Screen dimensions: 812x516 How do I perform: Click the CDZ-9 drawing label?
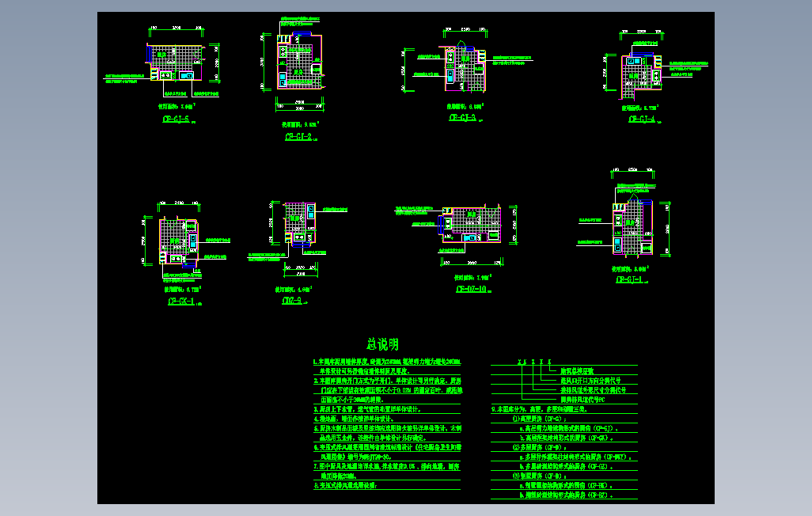pos(291,301)
